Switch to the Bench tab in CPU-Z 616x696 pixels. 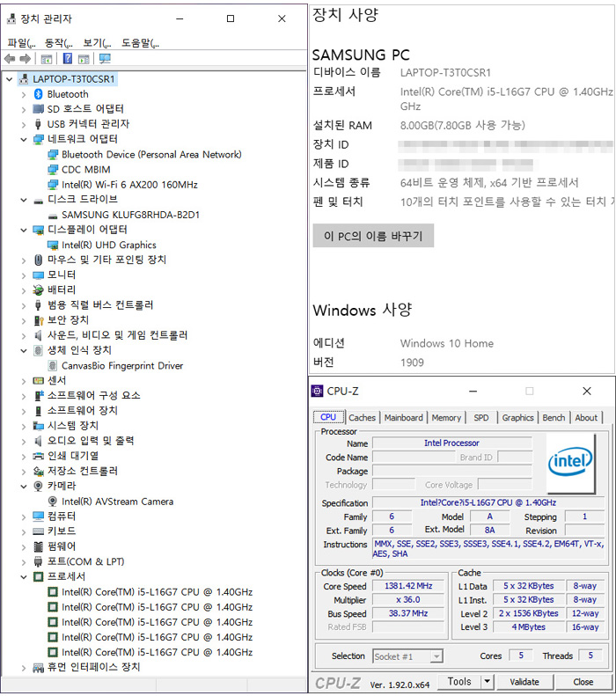click(x=554, y=418)
